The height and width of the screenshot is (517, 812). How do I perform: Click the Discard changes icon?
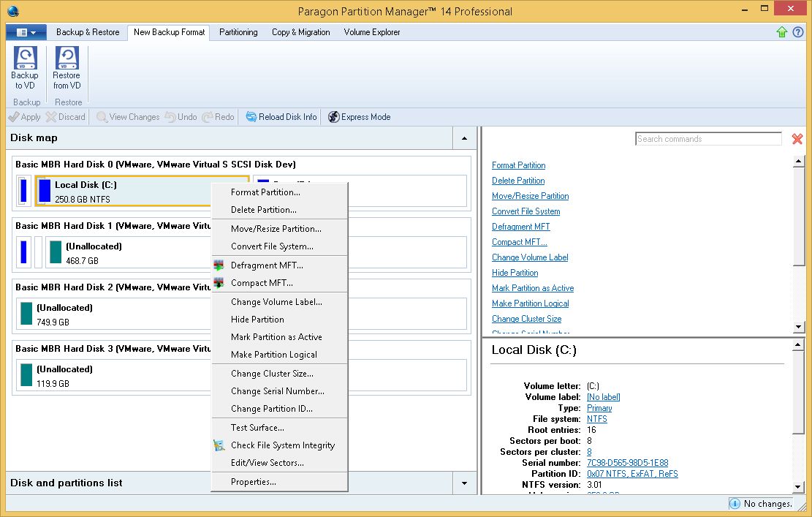(x=50, y=117)
